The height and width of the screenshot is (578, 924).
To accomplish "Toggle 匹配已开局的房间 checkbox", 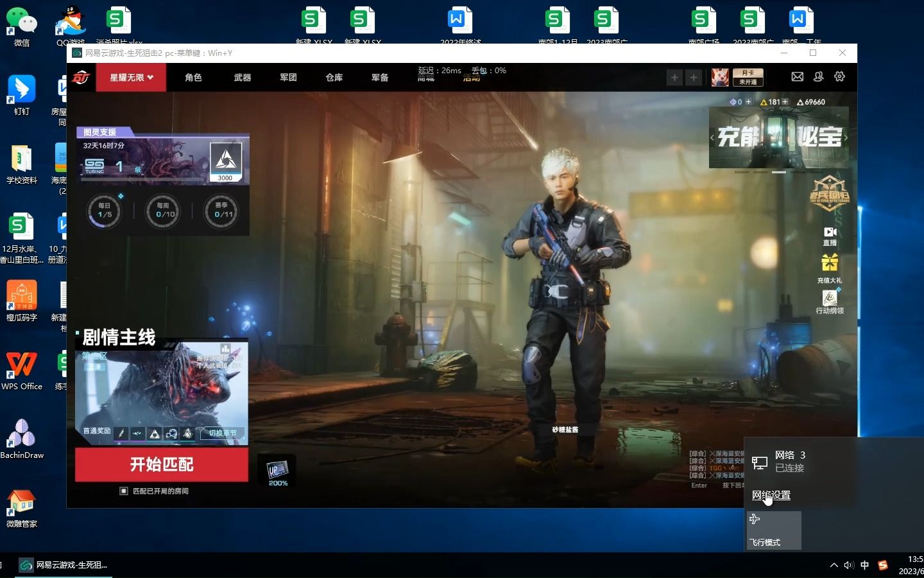I will pos(124,491).
